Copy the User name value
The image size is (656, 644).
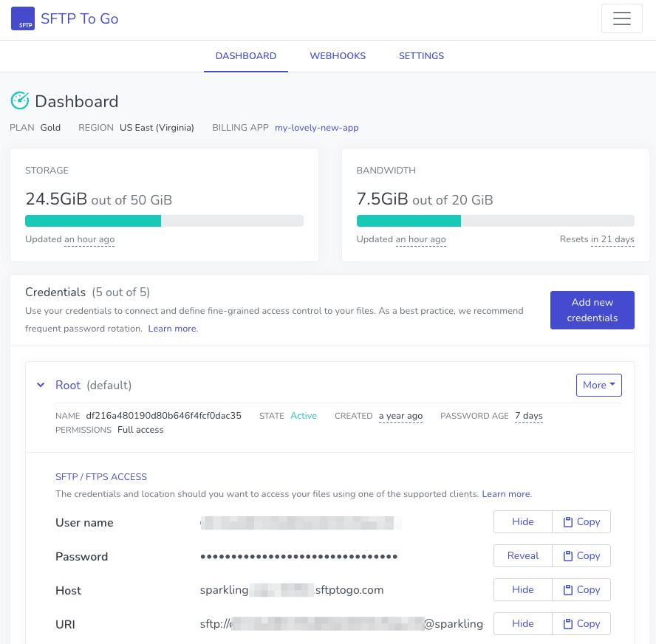[581, 522]
